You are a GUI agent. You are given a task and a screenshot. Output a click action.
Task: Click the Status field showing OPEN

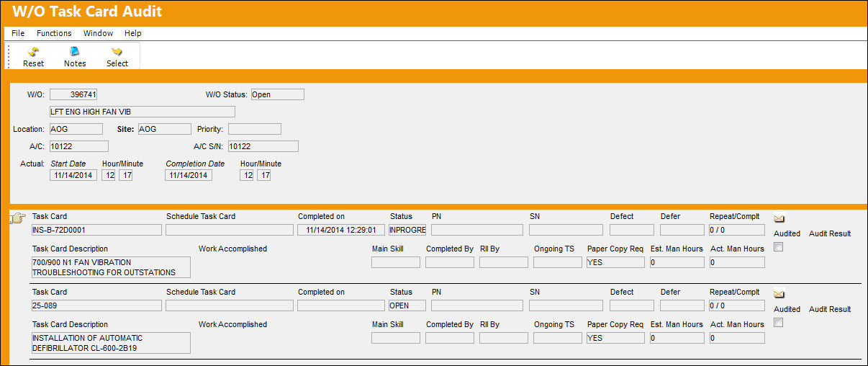point(407,305)
